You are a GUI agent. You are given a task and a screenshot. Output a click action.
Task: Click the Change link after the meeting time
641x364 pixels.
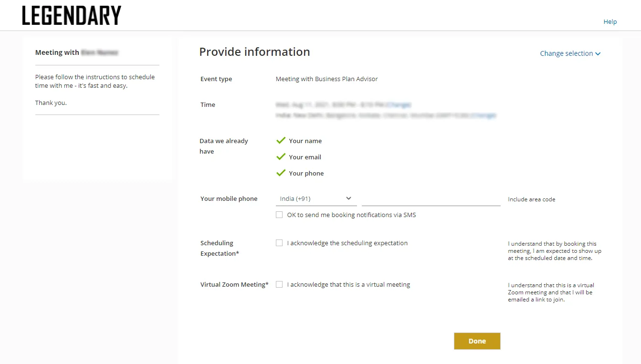[x=398, y=104]
